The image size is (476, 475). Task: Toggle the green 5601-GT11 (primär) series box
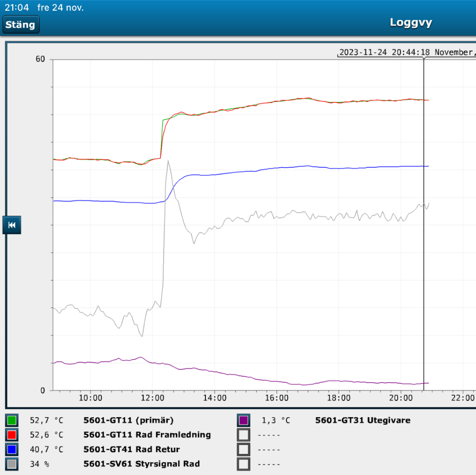tap(12, 420)
